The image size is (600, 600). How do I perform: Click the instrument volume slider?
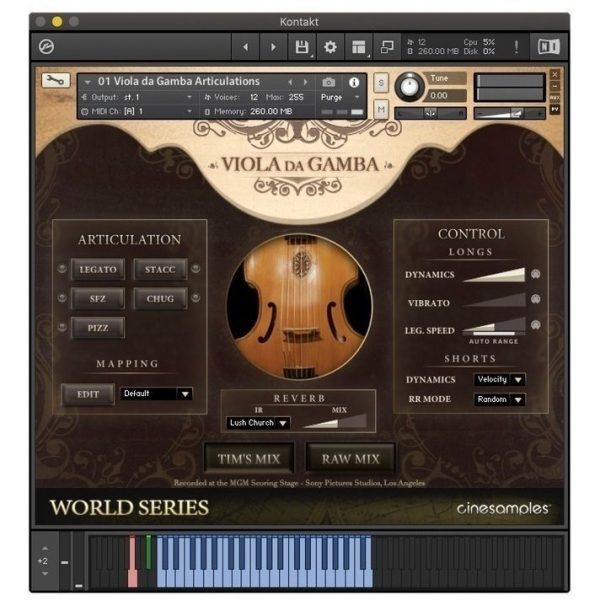click(509, 113)
